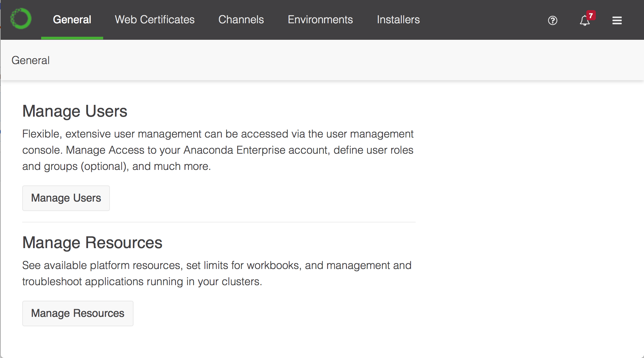Go to the Channels tab

click(x=241, y=20)
